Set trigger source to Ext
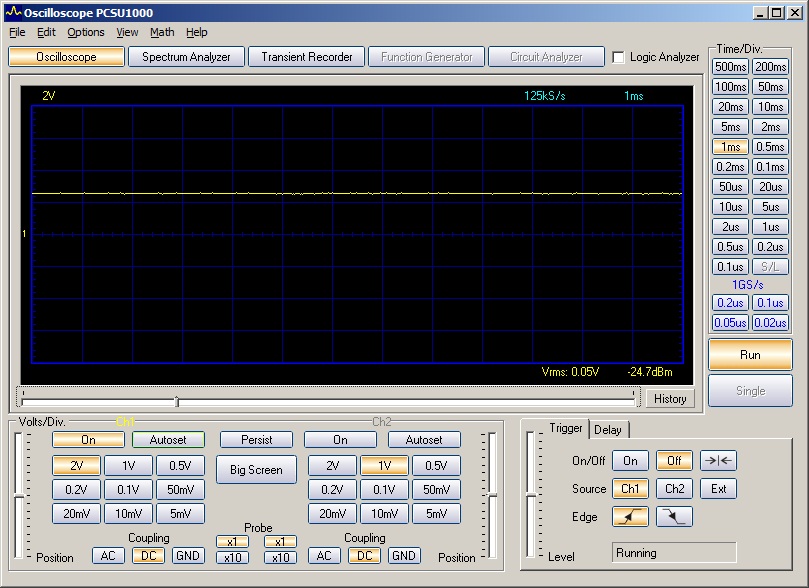Screen dimensions: 809x588 click(x=718, y=489)
